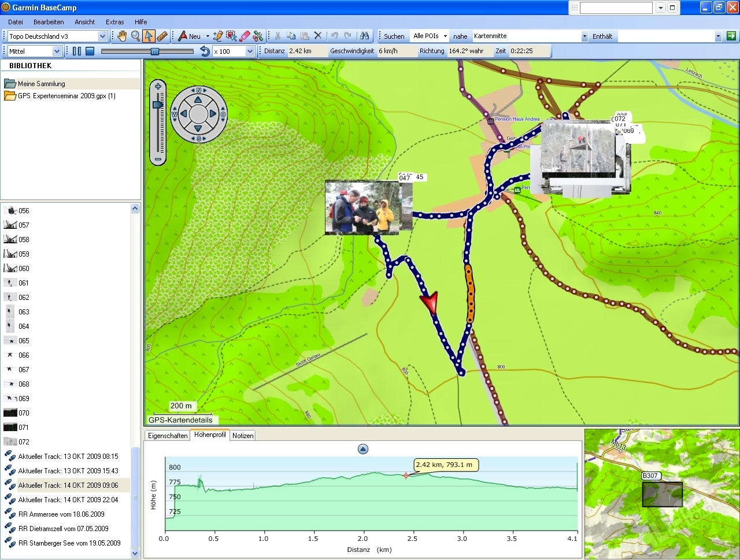Open the Extras menu
This screenshot has width=740, height=560.
[114, 22]
